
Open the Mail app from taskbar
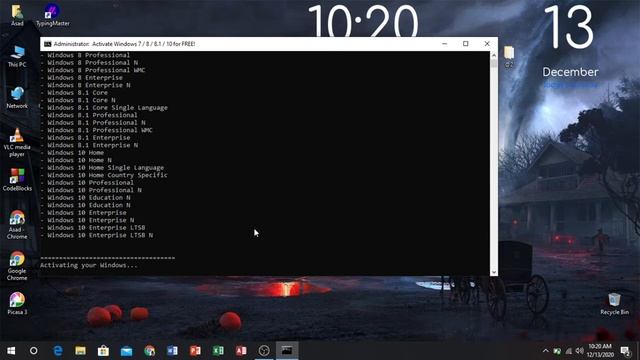(x=127, y=351)
